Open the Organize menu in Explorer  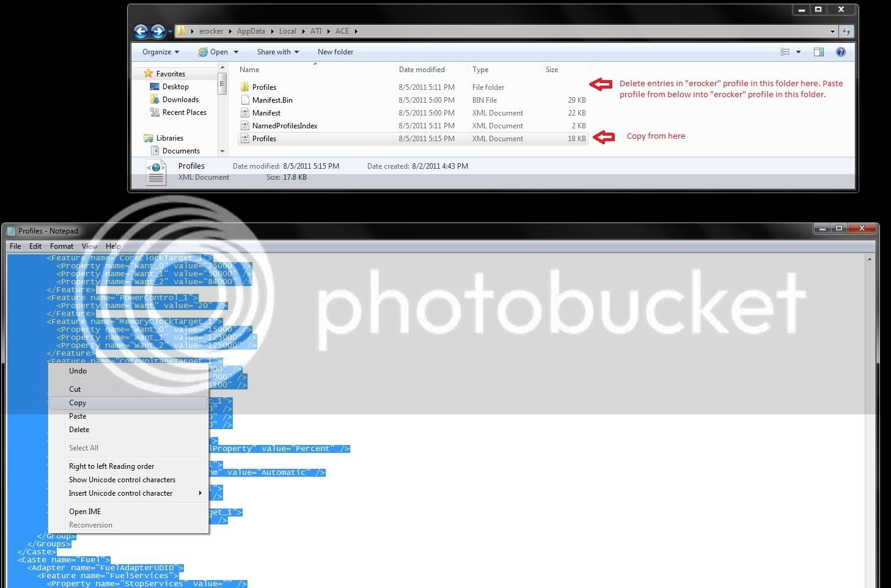point(161,52)
